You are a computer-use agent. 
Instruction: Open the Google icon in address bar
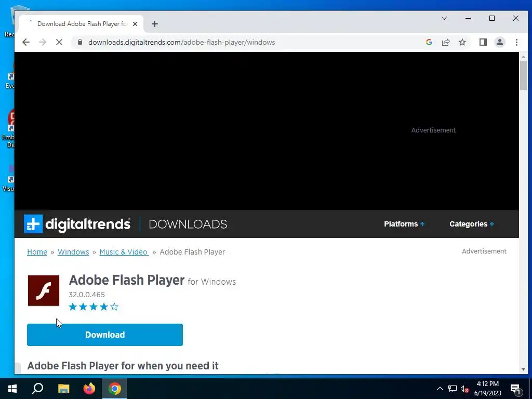(429, 42)
